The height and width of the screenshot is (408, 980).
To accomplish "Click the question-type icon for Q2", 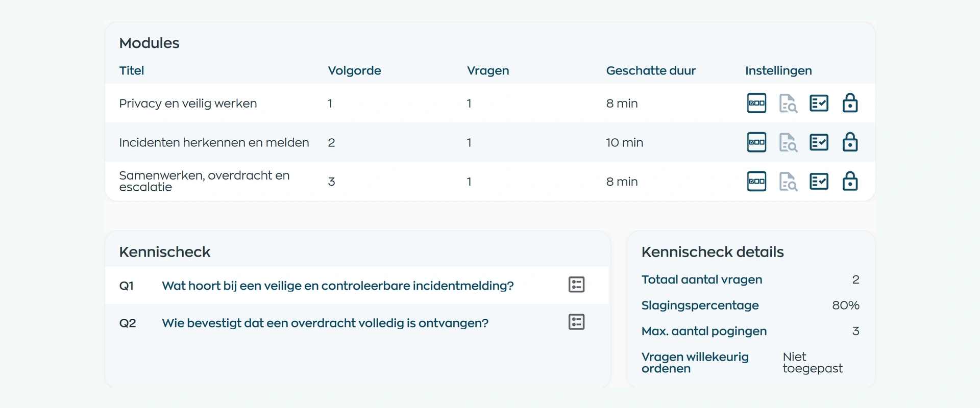I will click(576, 322).
